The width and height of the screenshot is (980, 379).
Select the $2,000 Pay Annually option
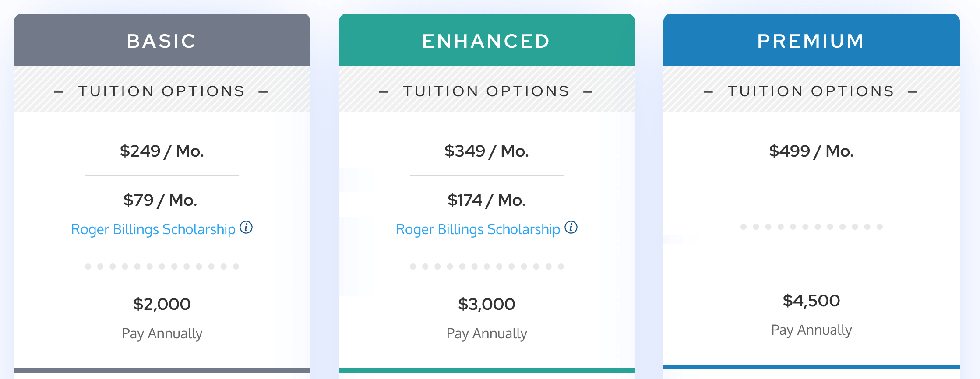[162, 304]
